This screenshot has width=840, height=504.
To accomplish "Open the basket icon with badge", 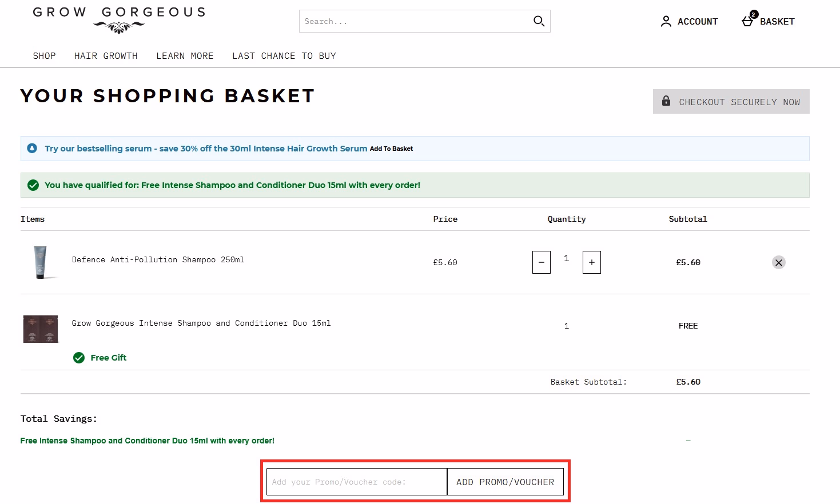I will 749,20.
